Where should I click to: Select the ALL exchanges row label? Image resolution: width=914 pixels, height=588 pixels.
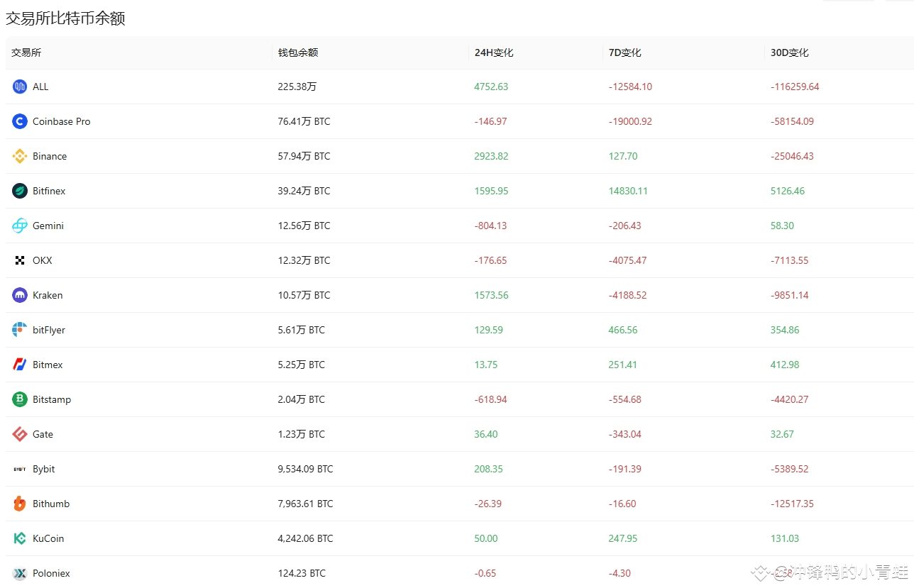pyautogui.click(x=40, y=87)
